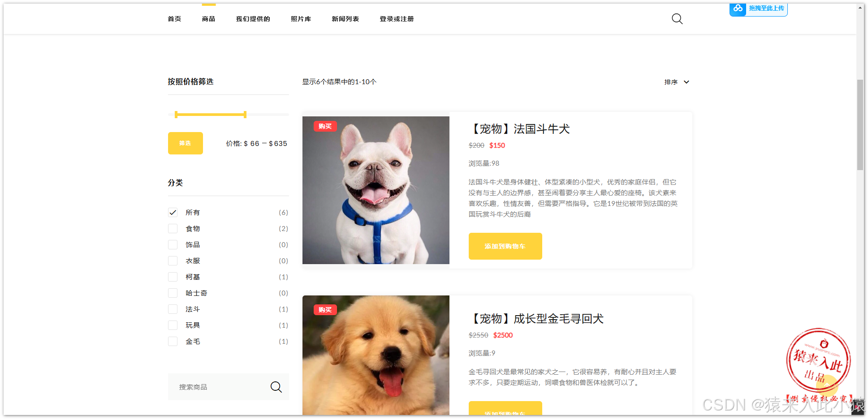Viewport: 868px width, 419px height.
Task: Open the 登录或注册 page
Action: click(x=396, y=19)
